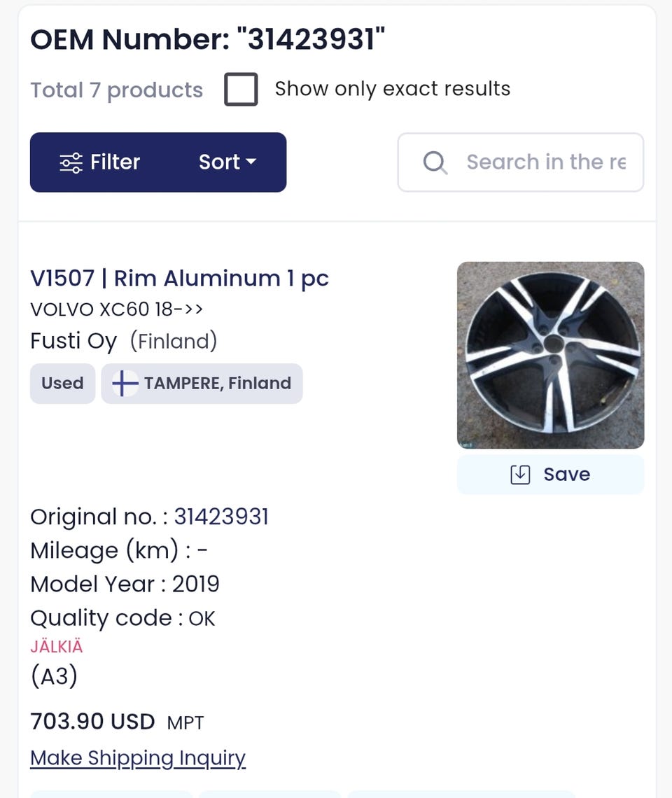Click the VOLVO XC60 18->> model text
This screenshot has height=798, width=672.
[116, 309]
